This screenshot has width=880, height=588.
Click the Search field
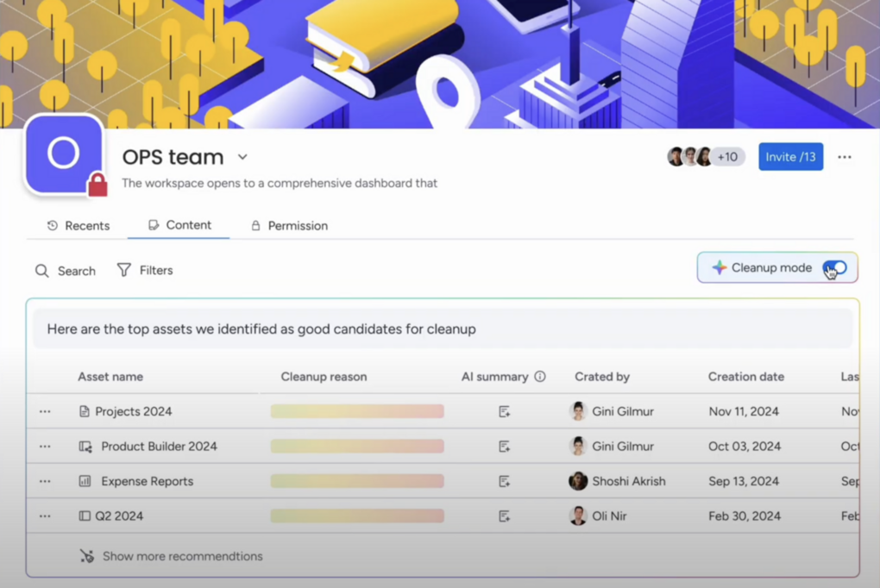coord(66,271)
